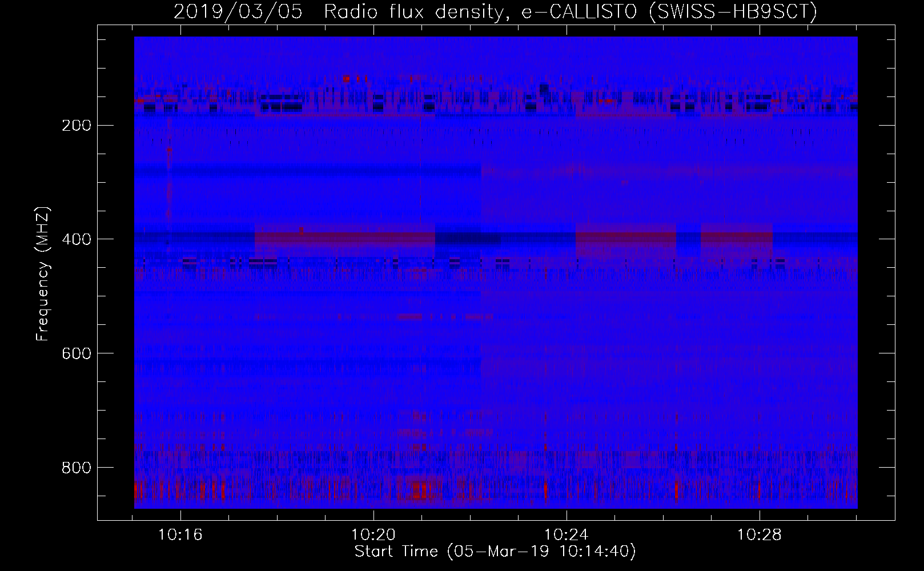The width and height of the screenshot is (924, 571).
Task: Click the 10:24 time tick label
Action: click(x=566, y=536)
